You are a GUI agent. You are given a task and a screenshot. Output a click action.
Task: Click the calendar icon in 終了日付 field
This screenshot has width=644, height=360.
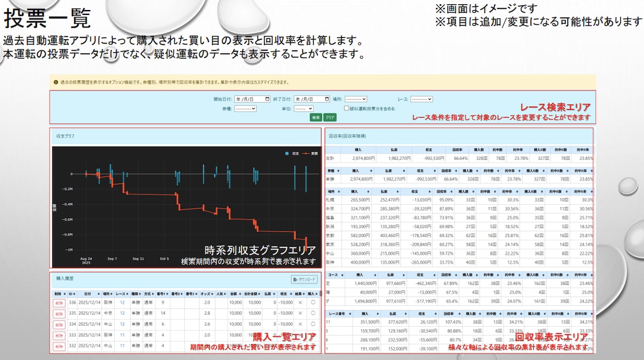click(326, 99)
